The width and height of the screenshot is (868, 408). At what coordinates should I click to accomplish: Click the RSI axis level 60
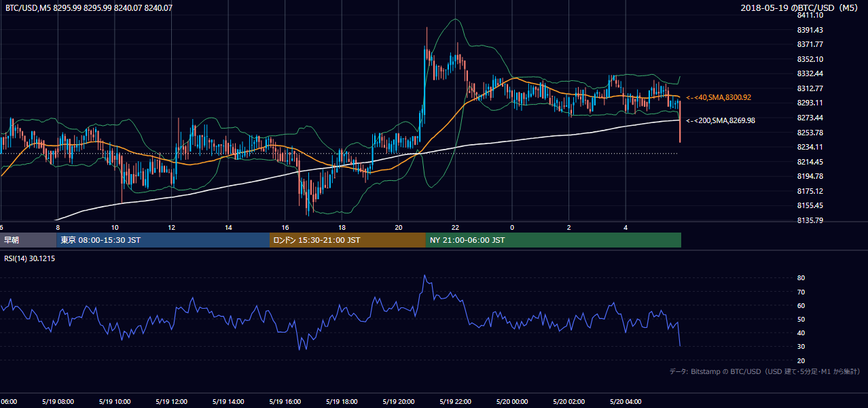pos(801,305)
